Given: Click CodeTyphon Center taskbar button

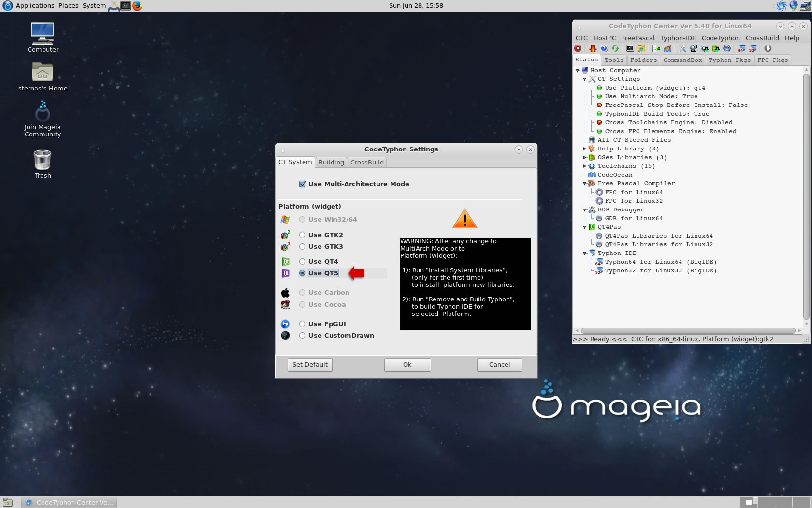Looking at the screenshot, I should (x=70, y=502).
